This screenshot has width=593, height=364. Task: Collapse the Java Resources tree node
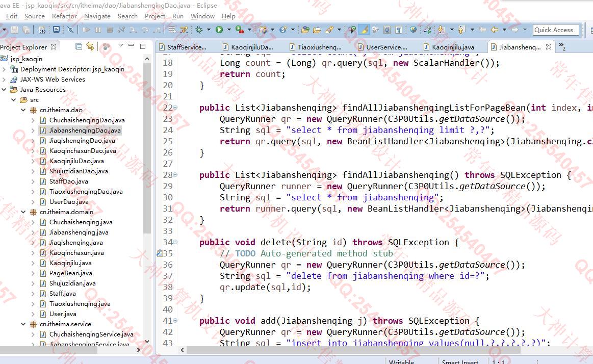point(4,90)
